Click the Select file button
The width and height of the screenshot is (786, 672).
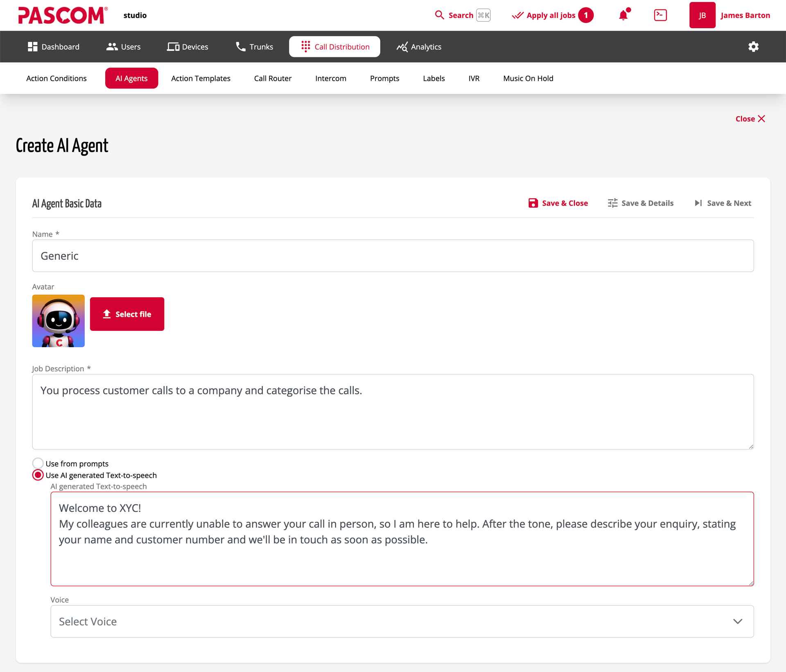[127, 314]
